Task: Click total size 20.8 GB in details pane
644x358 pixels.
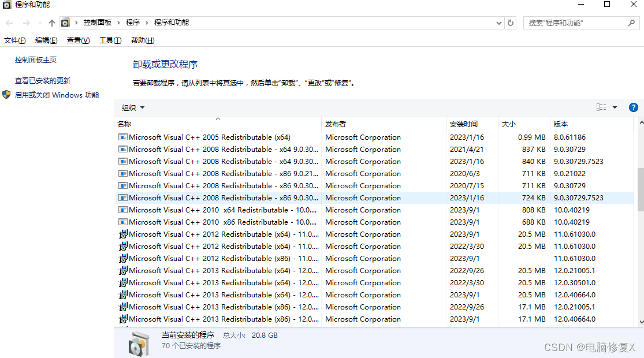Action: tap(265, 335)
